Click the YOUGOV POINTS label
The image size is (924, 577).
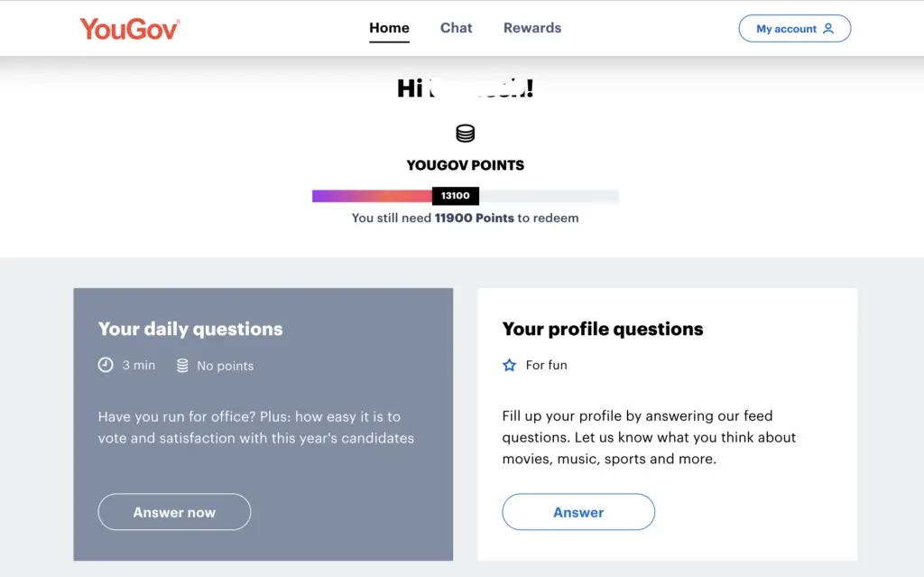(465, 165)
